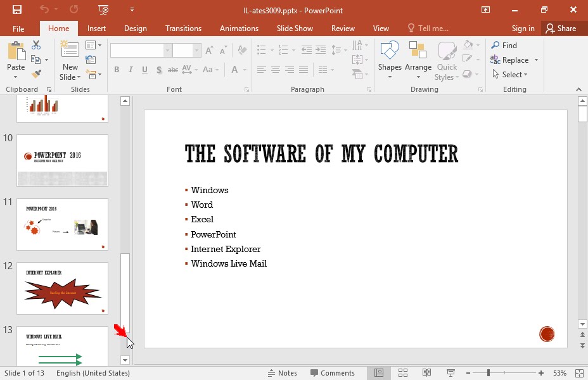Screen dimensions: 588x380
Task: Open the Transitions tab
Action: point(183,28)
